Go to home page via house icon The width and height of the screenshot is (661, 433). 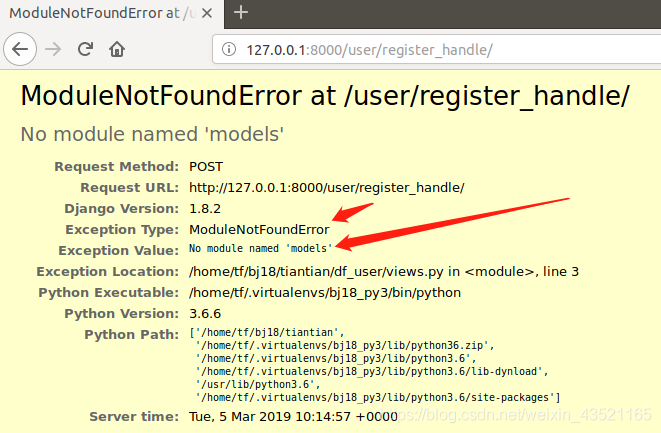click(117, 49)
